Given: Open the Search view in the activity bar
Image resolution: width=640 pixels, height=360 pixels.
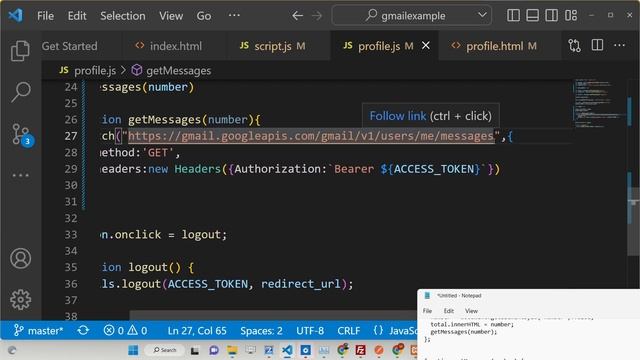Looking at the screenshot, I should pyautogui.click(x=20, y=91).
